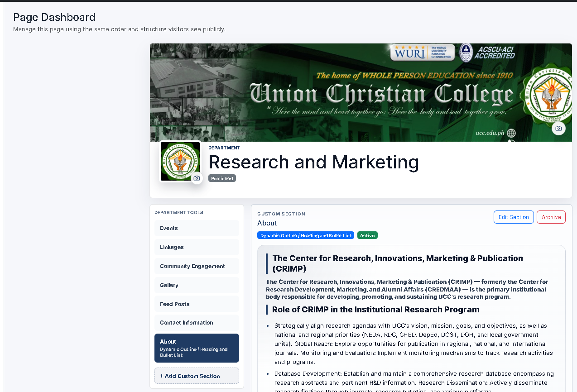Click the bullet starting 'Database Development'
Viewport: 577px width, 392px height.
(414, 382)
